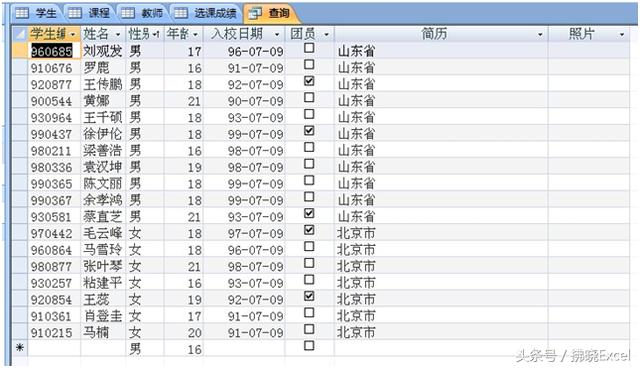Click the age cell 19 for 王蕊
The height and width of the screenshot is (368, 640).
[184, 299]
